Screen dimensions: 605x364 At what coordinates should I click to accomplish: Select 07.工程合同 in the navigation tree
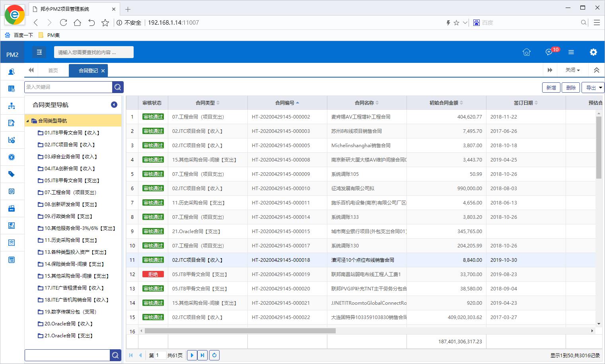[70, 193]
